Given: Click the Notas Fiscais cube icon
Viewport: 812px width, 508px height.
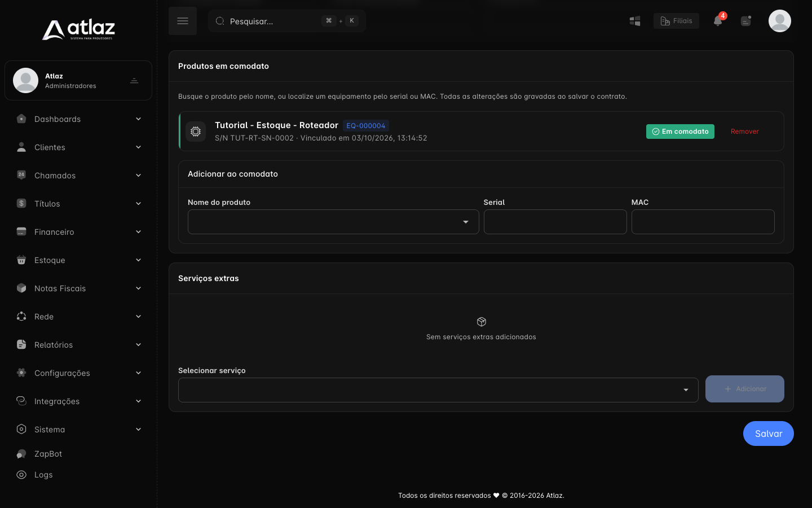Looking at the screenshot, I should (x=21, y=288).
